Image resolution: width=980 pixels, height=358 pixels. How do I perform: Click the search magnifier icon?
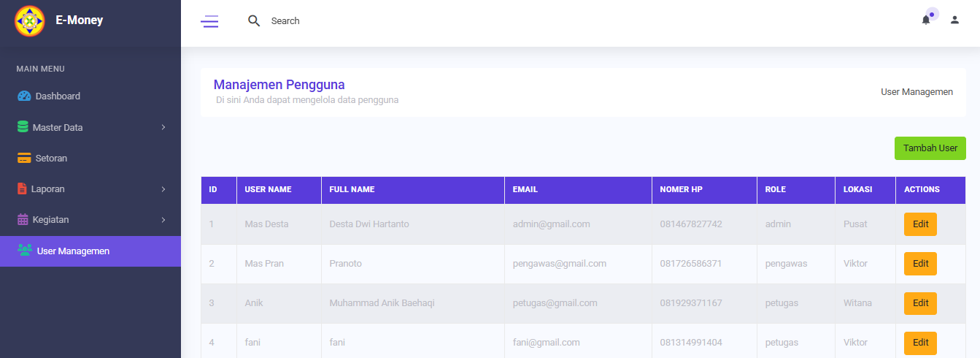pos(254,21)
